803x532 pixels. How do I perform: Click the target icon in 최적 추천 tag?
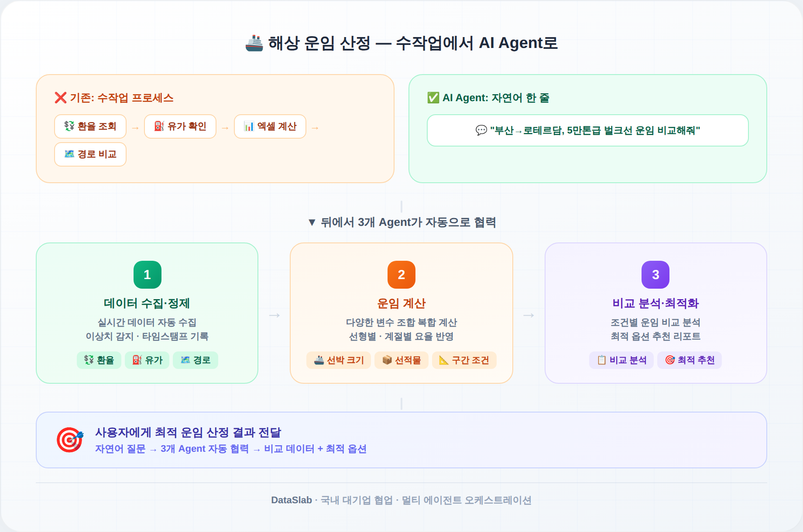(670, 360)
